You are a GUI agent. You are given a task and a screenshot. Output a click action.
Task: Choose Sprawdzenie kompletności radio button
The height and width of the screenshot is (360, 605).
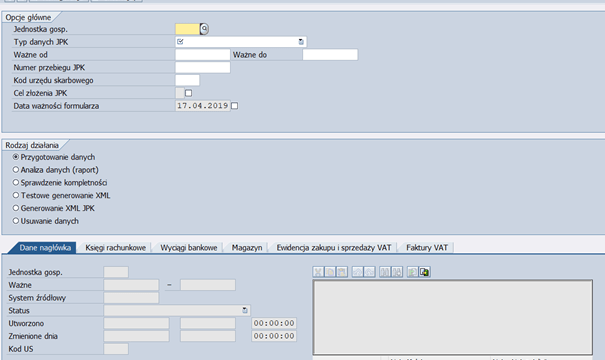point(16,183)
